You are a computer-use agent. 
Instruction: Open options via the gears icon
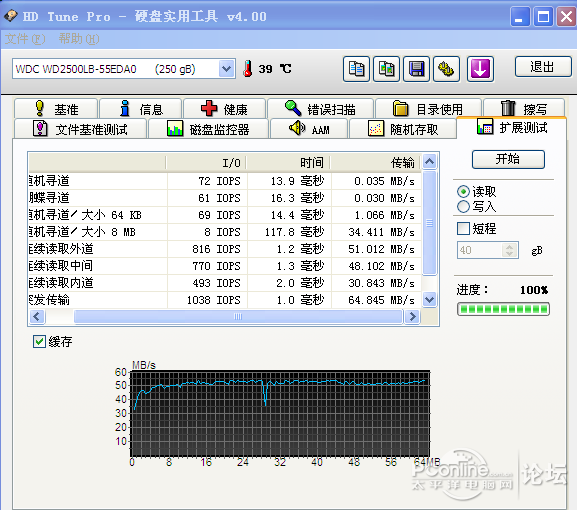pyautogui.click(x=446, y=69)
